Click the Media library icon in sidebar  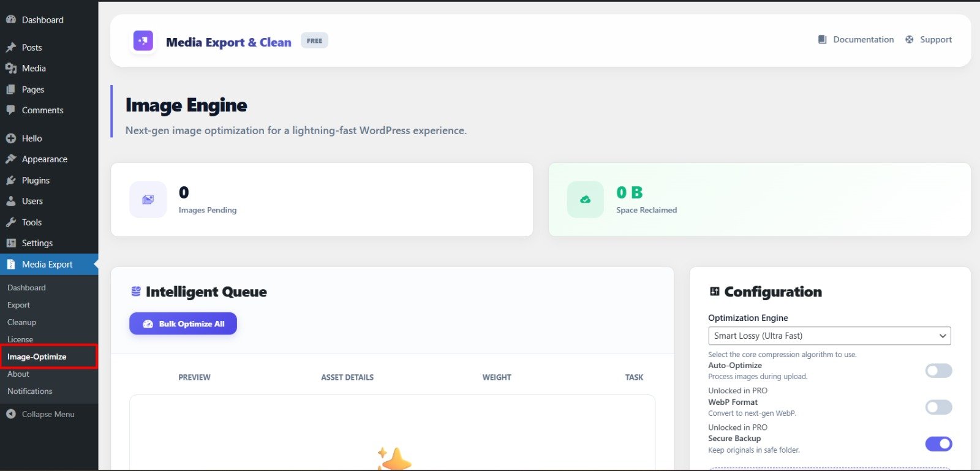(x=11, y=68)
